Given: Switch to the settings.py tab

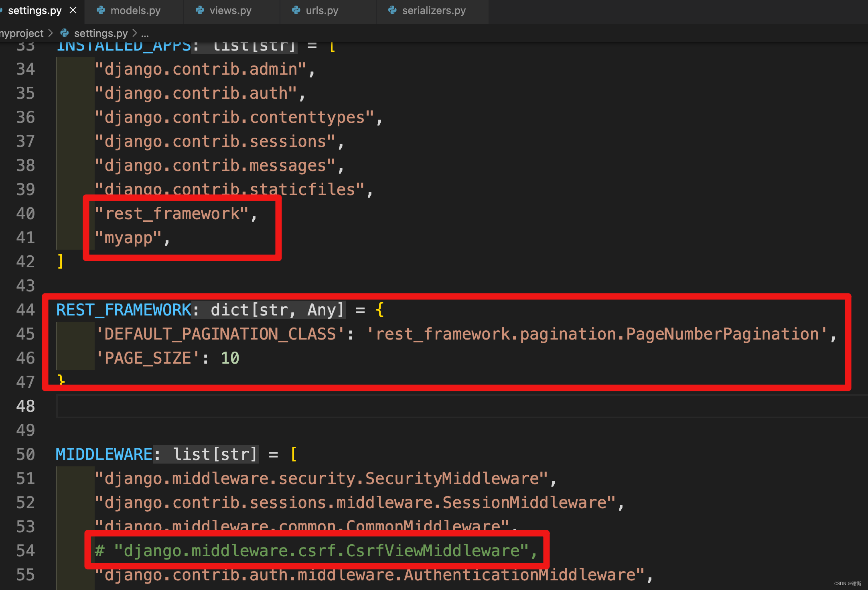Looking at the screenshot, I should [x=34, y=10].
